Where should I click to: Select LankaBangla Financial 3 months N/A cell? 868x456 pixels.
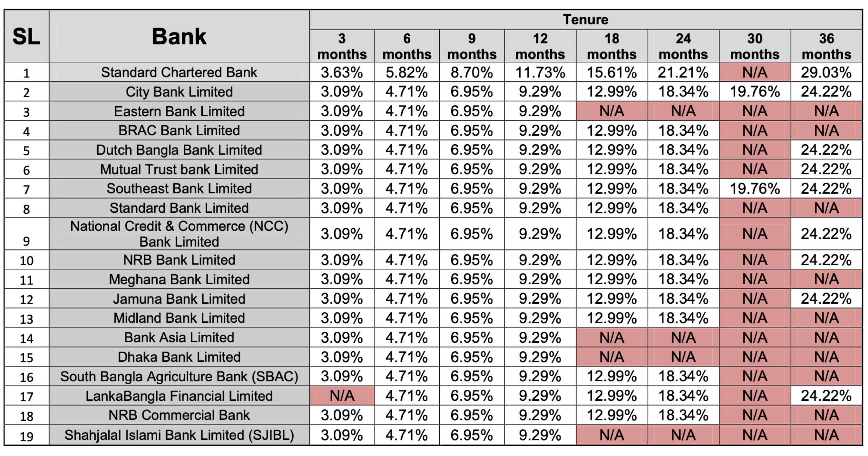(342, 396)
